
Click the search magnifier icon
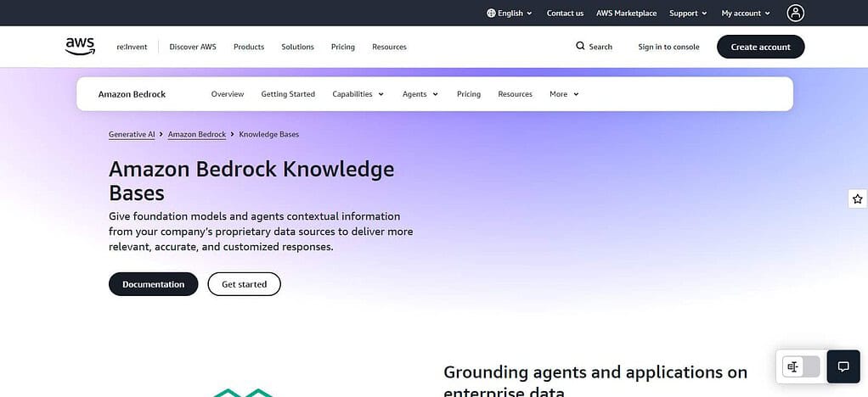580,46
